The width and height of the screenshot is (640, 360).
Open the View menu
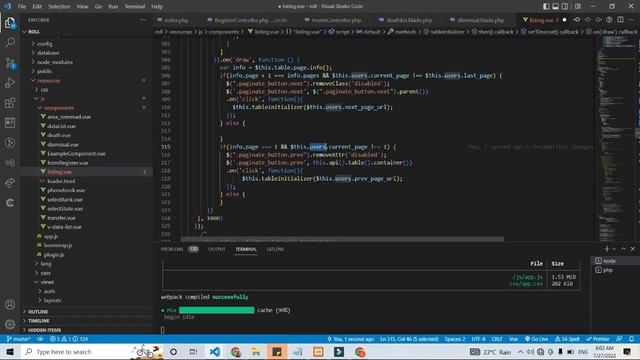pos(82,7)
